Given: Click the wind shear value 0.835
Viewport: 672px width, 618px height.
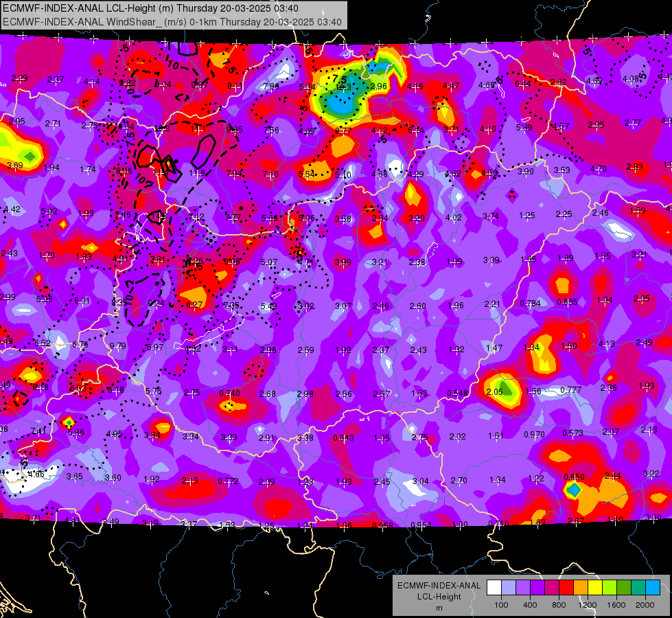Looking at the screenshot, I should click(567, 301).
